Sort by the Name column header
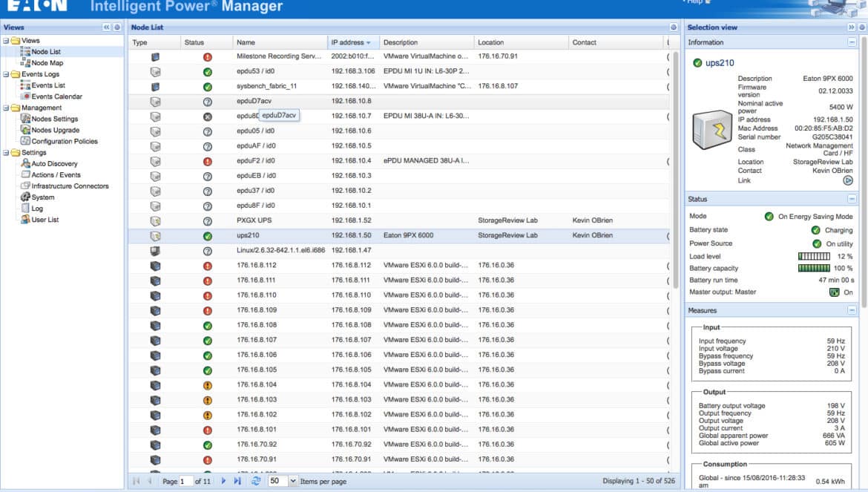Image resolution: width=868 pixels, height=492 pixels. [x=280, y=42]
